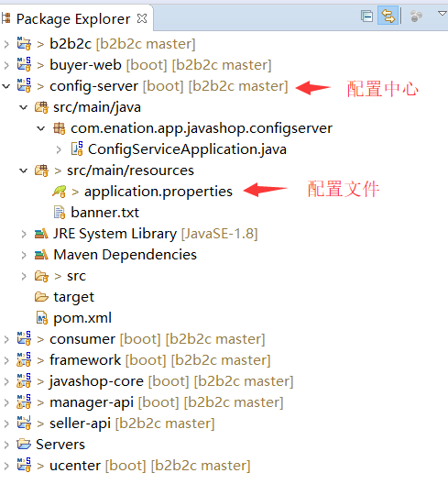Collapse the config-server project
Image resolution: width=448 pixels, height=484 pixels.
coord(6,86)
